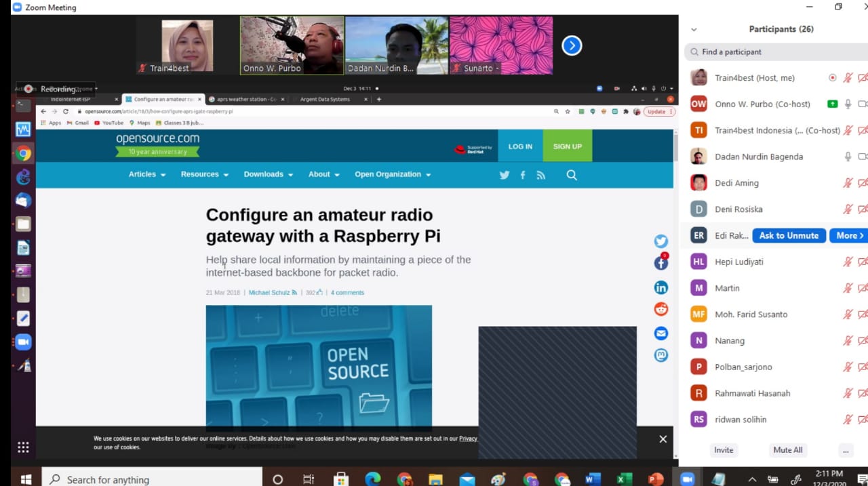
Task: Click the next video thumbnails arrow
Action: pos(572,45)
